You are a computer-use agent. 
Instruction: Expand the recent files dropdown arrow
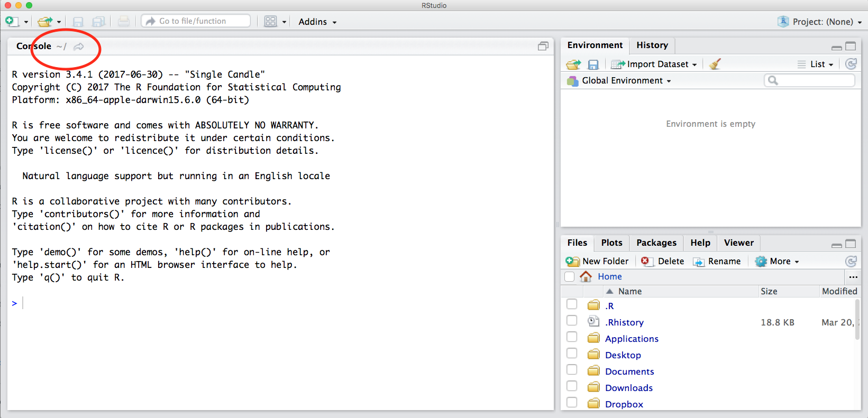(x=59, y=22)
